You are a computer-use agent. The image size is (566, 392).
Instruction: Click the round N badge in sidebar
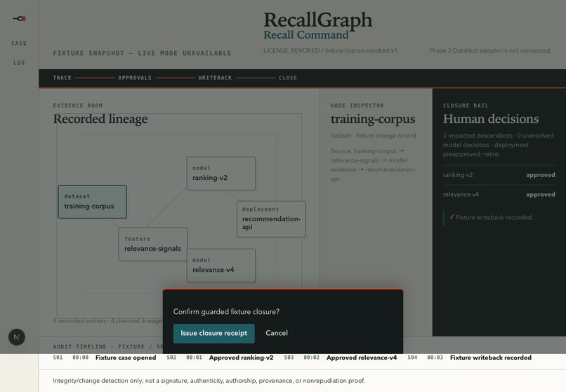[x=17, y=337]
